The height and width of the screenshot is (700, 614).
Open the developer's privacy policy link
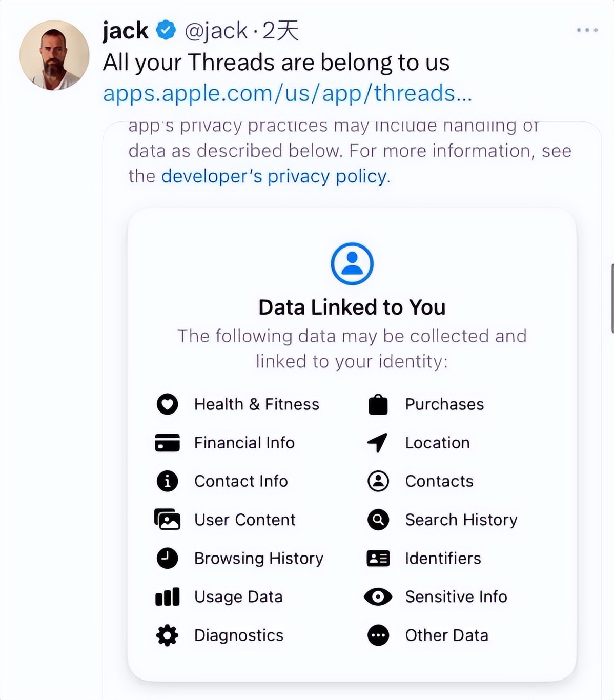pos(275,176)
